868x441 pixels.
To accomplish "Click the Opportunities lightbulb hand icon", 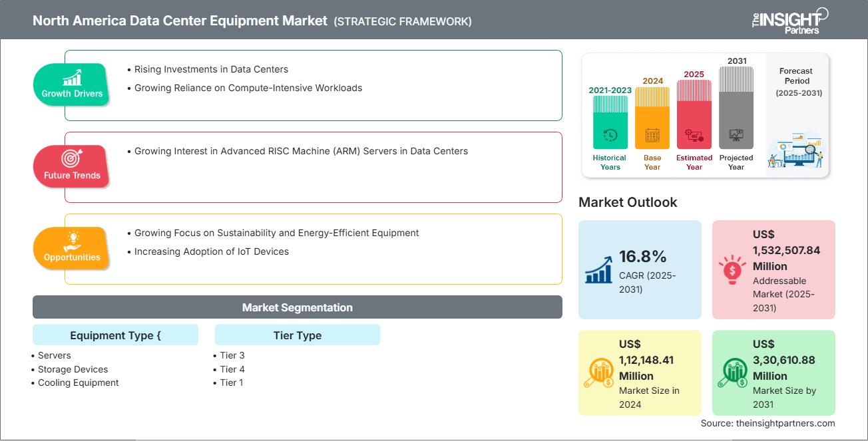I will 72,240.
